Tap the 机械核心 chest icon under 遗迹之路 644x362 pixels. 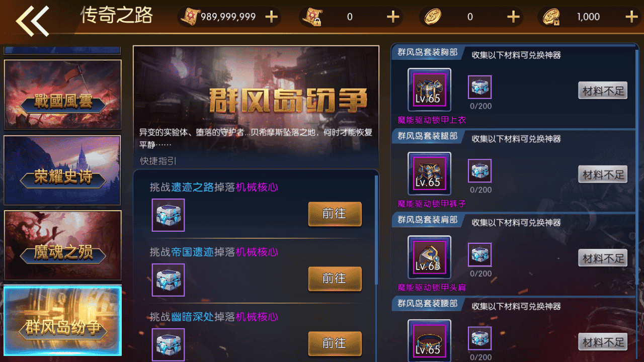coord(168,215)
